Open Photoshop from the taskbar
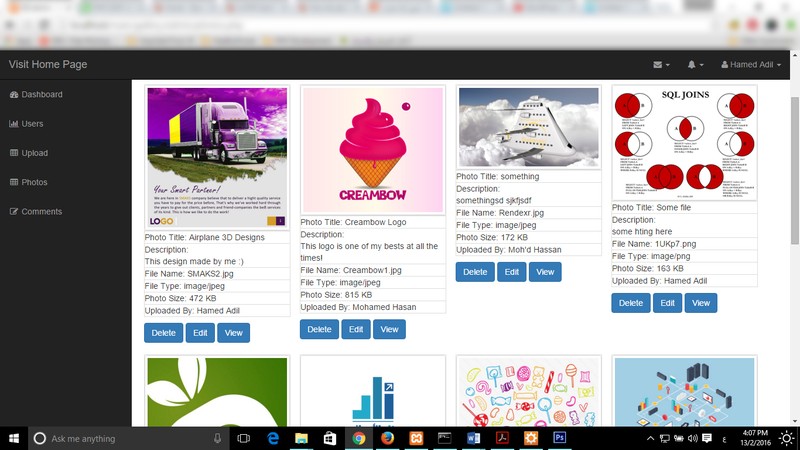The image size is (800, 450). click(561, 438)
